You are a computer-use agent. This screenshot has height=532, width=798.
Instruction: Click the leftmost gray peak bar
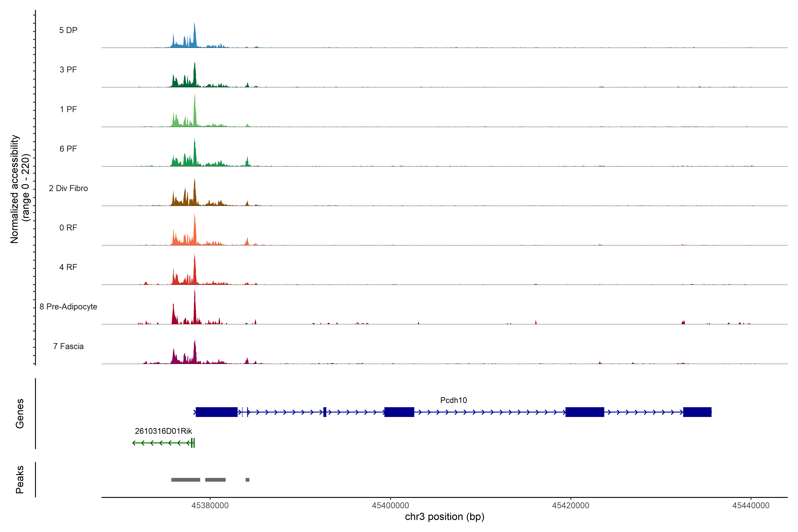[186, 480]
